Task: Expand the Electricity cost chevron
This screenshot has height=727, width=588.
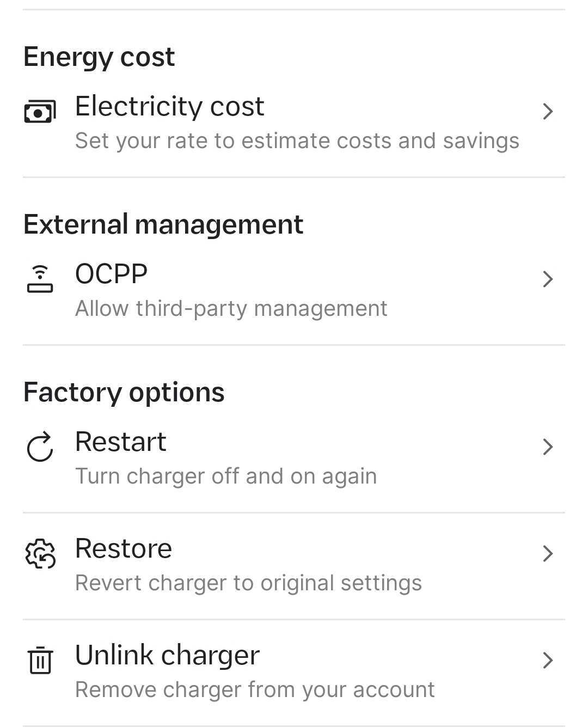Action: tap(548, 112)
